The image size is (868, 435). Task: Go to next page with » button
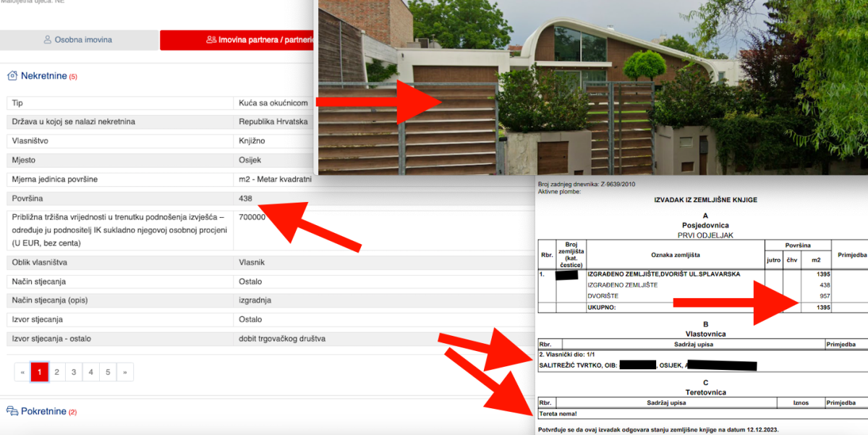tap(125, 372)
